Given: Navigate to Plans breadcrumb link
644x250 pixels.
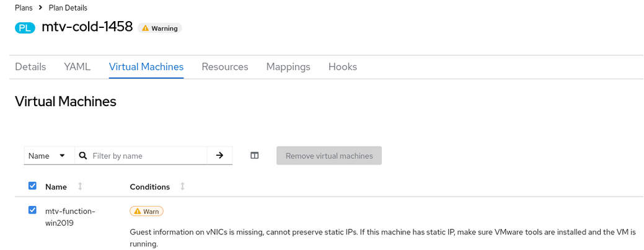Looking at the screenshot, I should [x=24, y=8].
